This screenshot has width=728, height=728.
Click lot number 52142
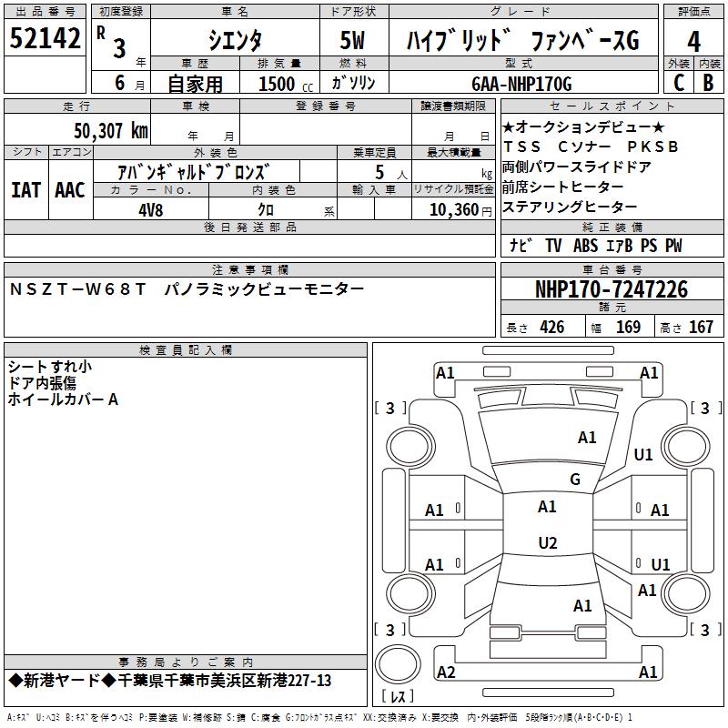click(45, 37)
